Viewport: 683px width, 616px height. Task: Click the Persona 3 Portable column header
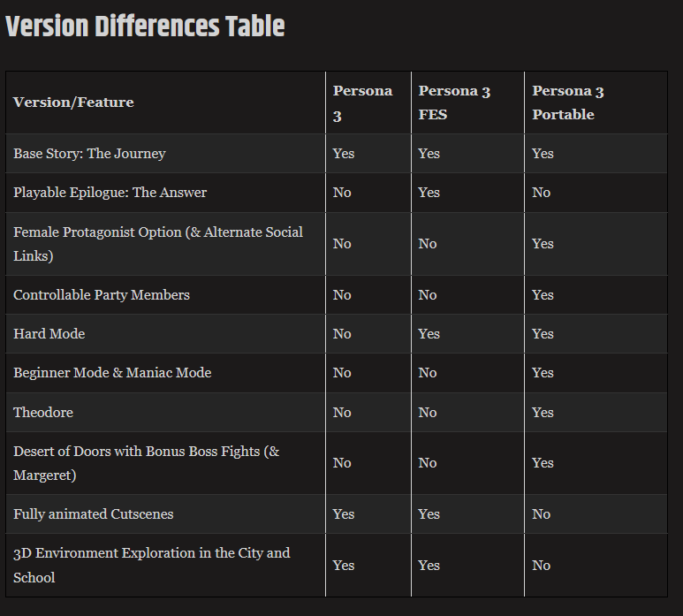pyautogui.click(x=567, y=103)
